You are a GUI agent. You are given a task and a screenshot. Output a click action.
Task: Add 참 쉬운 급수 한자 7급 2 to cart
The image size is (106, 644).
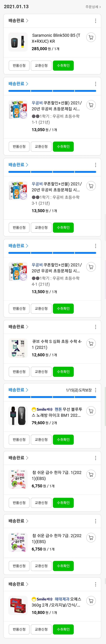(91, 538)
